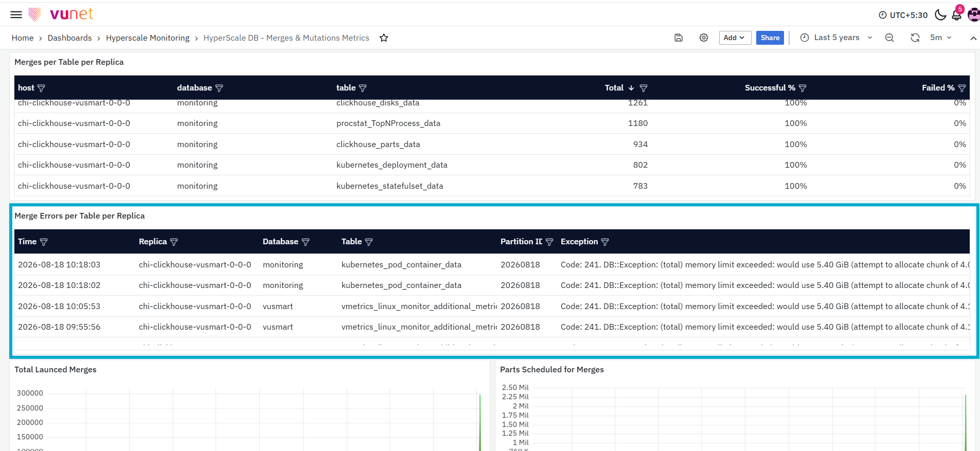Viewport: 980px width, 451px height.
Task: Toggle dark mode moon icon
Action: click(x=940, y=15)
